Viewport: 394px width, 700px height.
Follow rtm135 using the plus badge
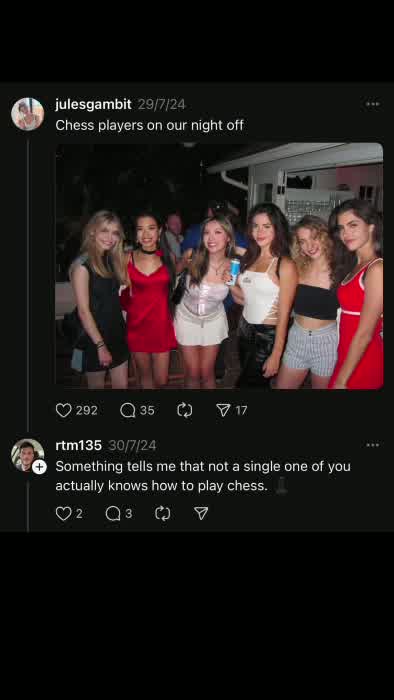coord(39,467)
